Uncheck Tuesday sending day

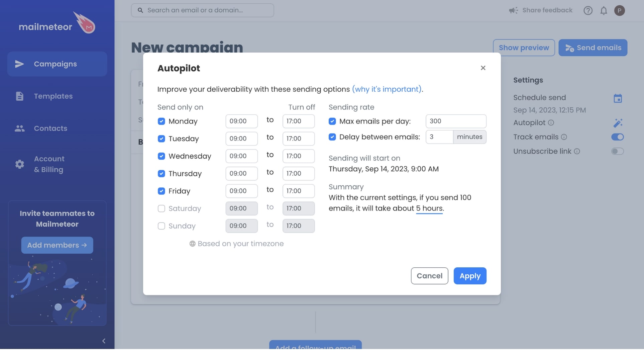tap(161, 139)
